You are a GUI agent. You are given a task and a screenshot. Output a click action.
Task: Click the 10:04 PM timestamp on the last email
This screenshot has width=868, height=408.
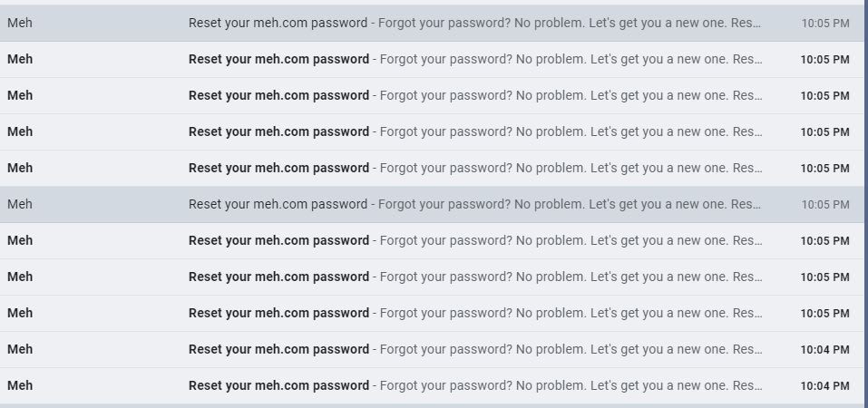click(824, 385)
